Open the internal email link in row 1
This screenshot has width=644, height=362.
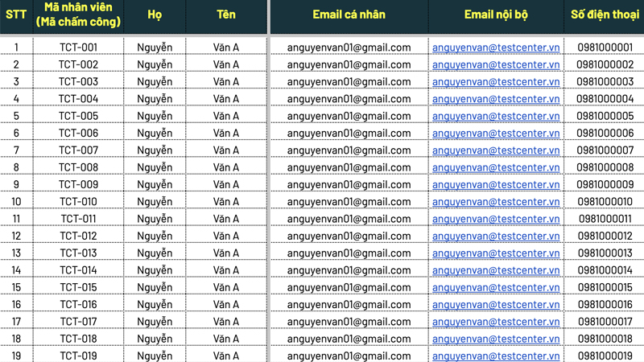(496, 47)
